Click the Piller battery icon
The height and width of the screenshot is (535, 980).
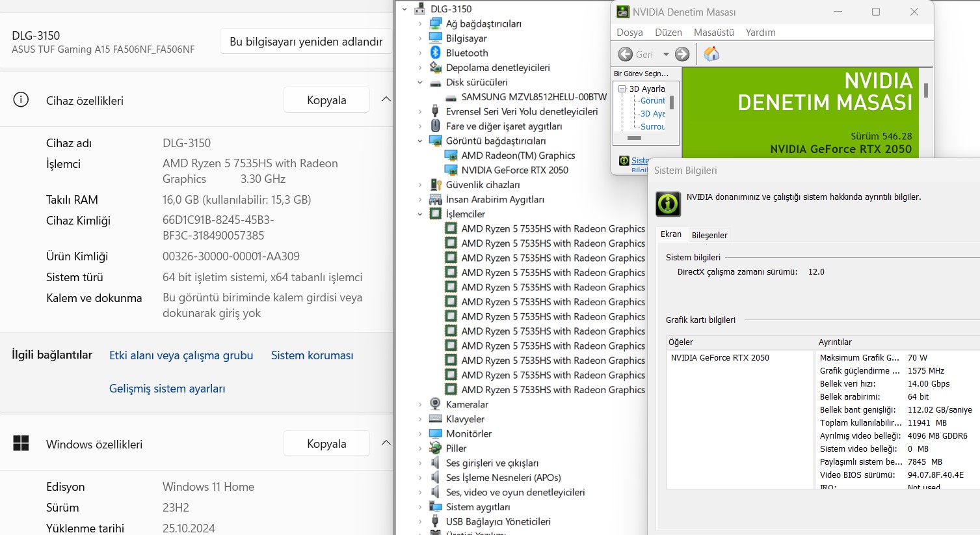pos(436,448)
